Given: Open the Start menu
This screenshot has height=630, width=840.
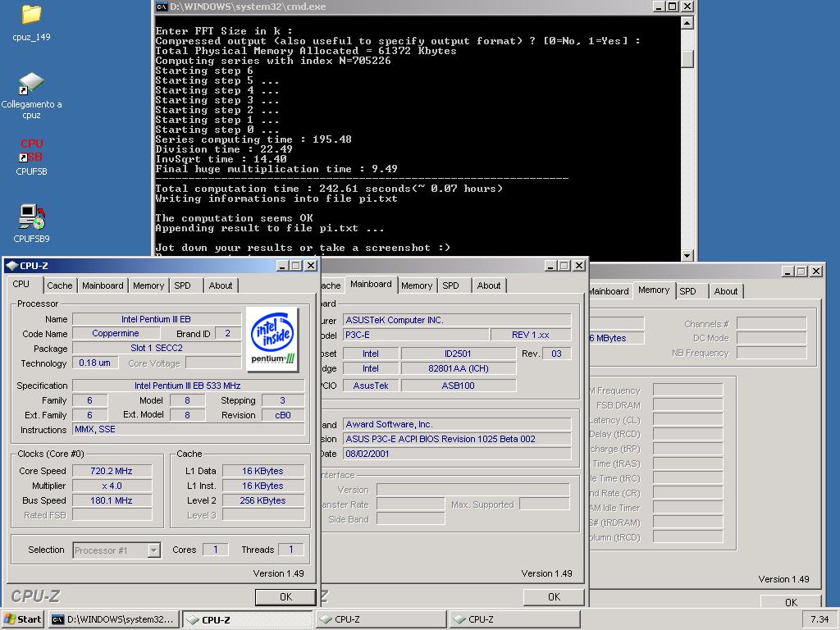Looking at the screenshot, I should 22,619.
